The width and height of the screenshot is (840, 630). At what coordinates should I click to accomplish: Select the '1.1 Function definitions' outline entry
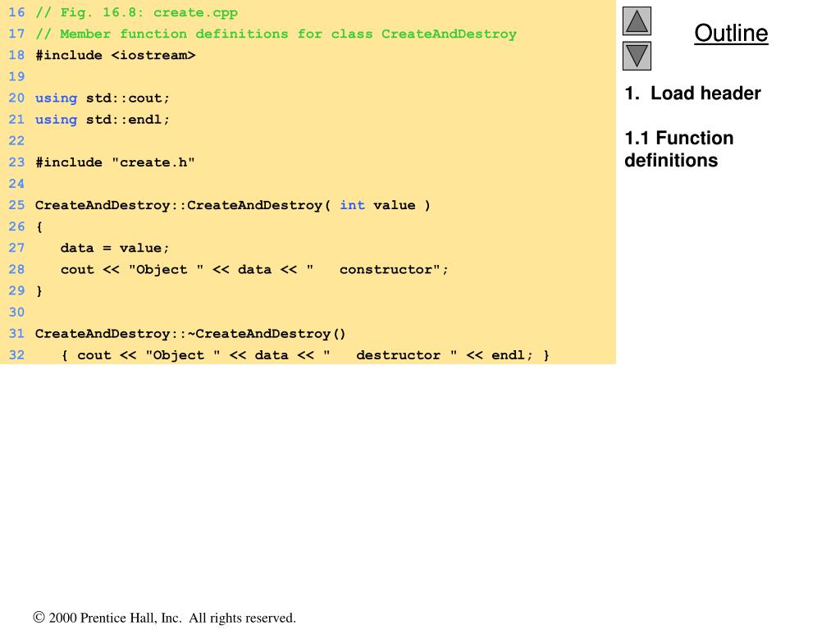(x=678, y=149)
